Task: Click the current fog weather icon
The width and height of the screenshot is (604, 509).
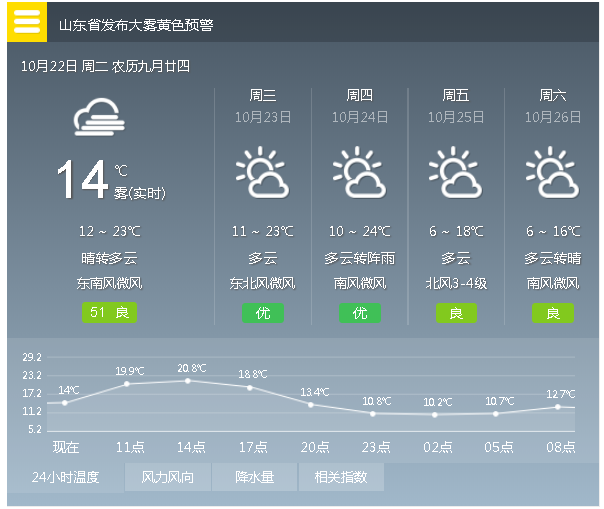Action: (x=99, y=117)
